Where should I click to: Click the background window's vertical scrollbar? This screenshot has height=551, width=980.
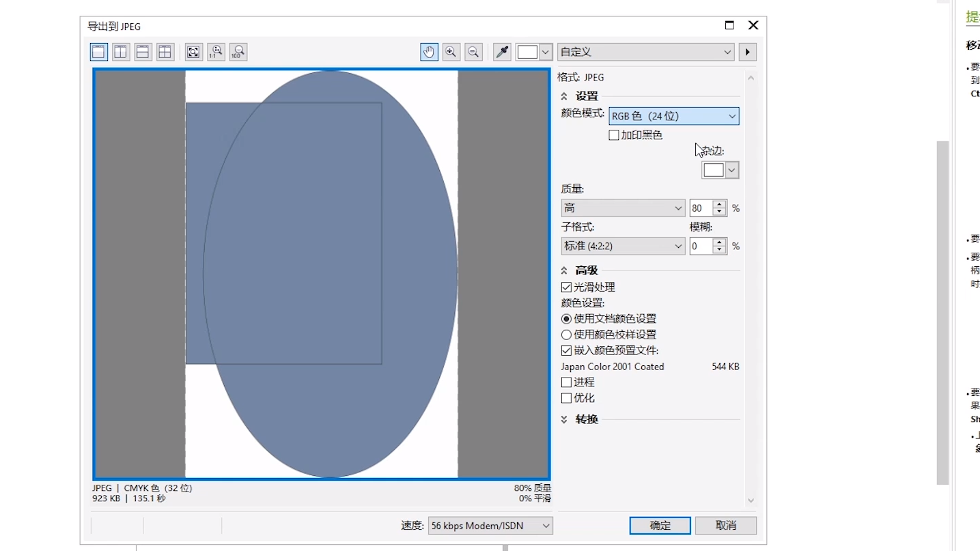[x=943, y=313]
